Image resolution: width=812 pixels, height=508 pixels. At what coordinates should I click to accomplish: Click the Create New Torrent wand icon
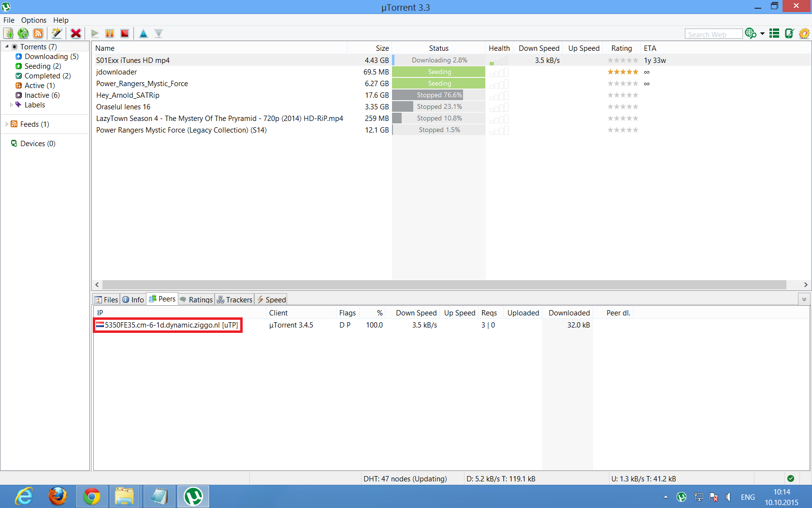coord(57,33)
